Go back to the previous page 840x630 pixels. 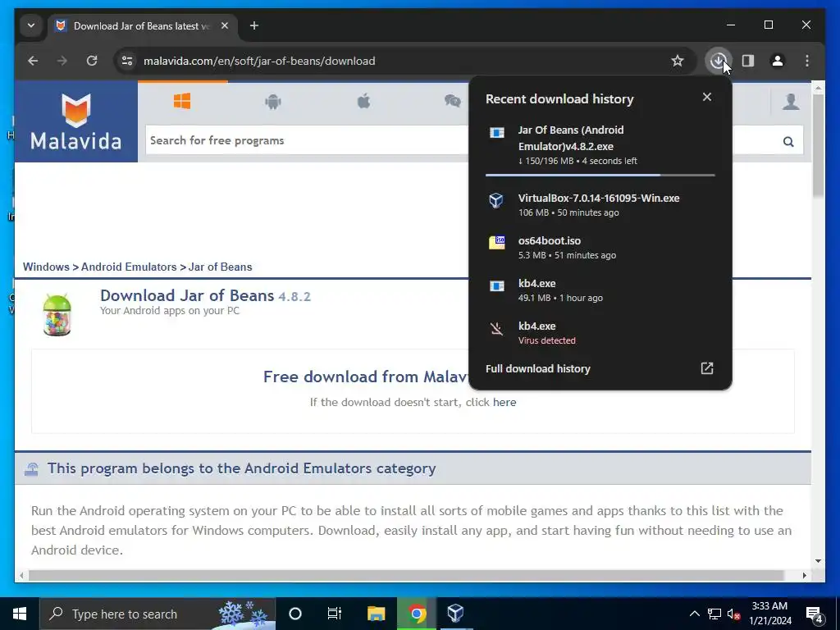tap(33, 61)
